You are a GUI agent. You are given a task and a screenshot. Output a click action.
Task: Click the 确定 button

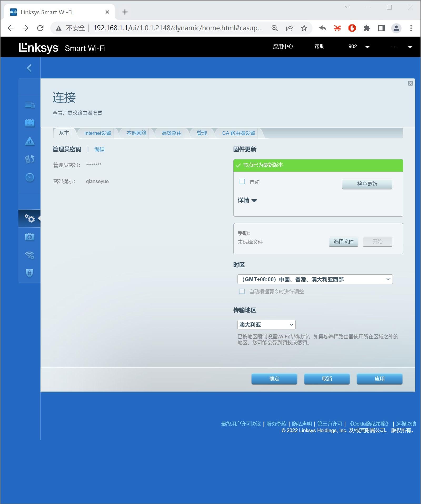(x=274, y=379)
